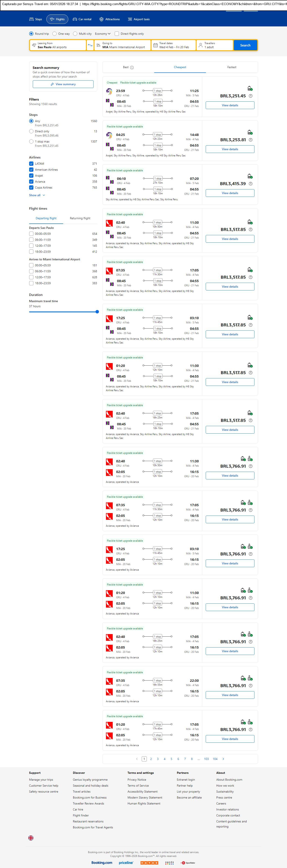Viewport: 287px width, 868px height.
Task: Click the UK flag language icon in footer
Action: [x=31, y=838]
